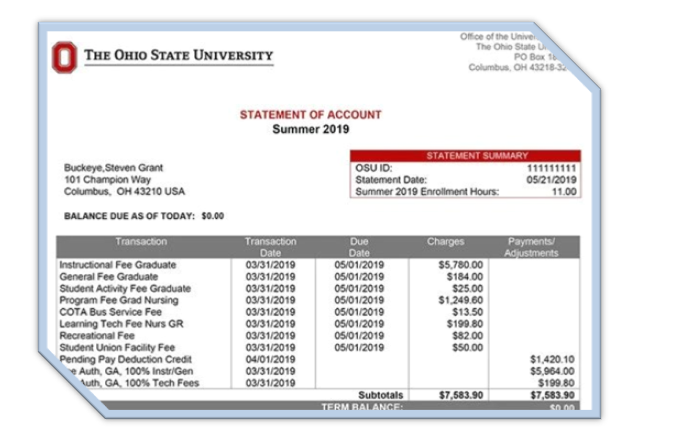Click the 'Transaction Date' column header
Screen dimensions: 677x440
(x=271, y=247)
